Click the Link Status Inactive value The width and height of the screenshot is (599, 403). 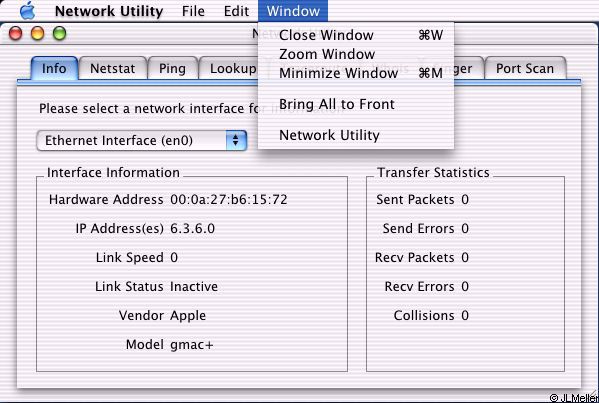tap(194, 286)
